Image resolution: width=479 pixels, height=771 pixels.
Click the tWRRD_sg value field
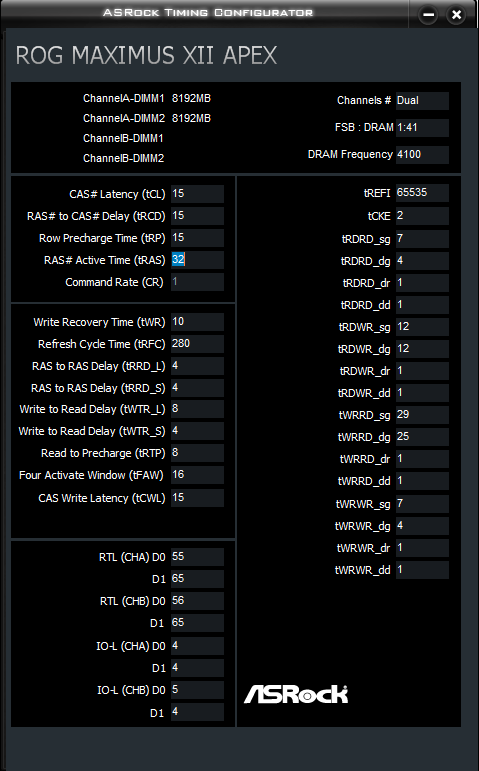422,415
